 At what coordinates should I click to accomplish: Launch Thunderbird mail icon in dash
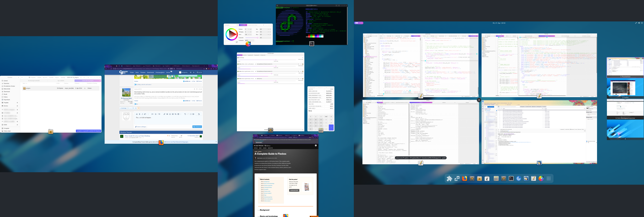pos(526,179)
